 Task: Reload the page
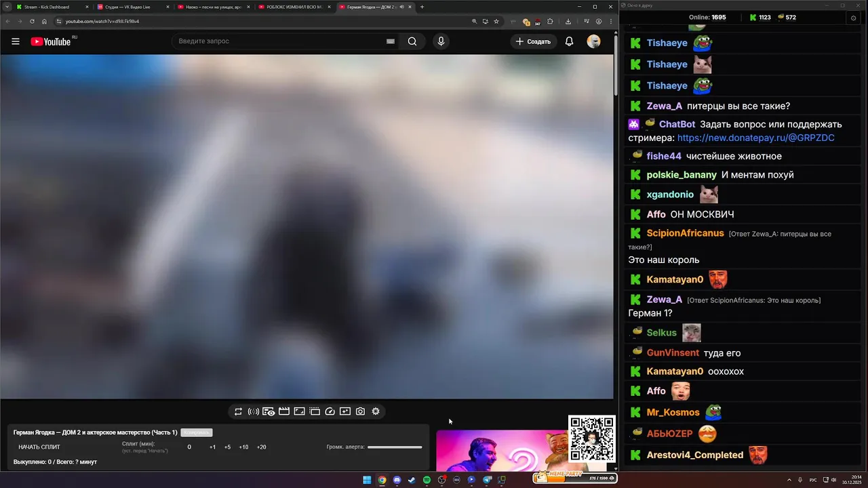32,21
